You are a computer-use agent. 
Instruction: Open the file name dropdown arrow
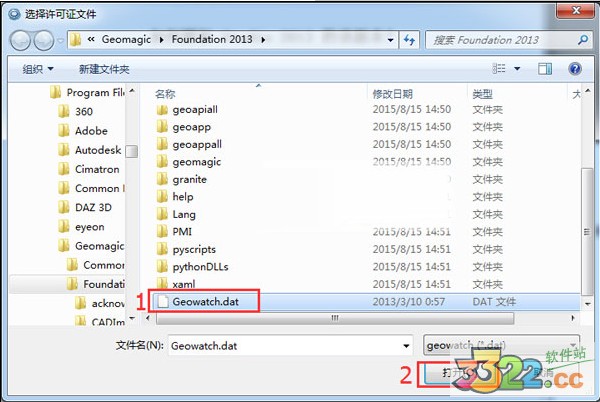point(406,346)
